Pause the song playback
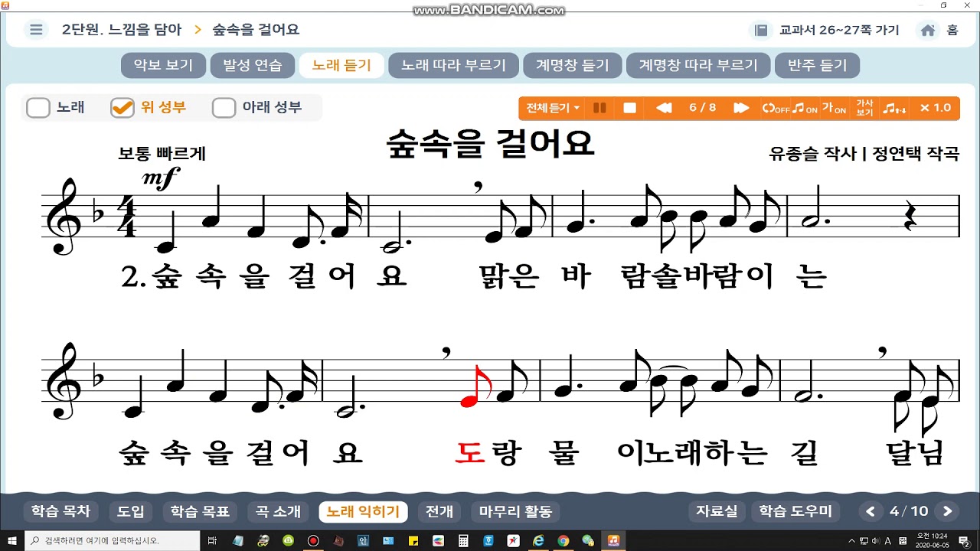 tap(599, 108)
